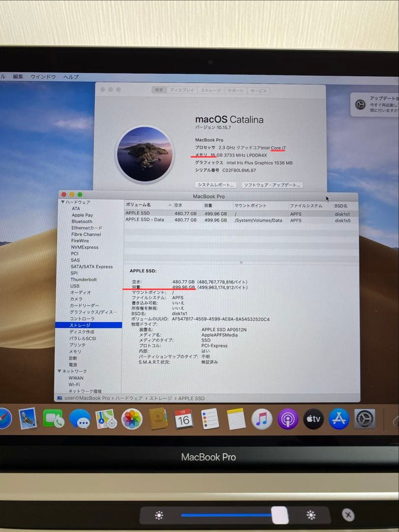Open Calendar showing January 16
The height and width of the screenshot is (532, 399).
coord(184,420)
